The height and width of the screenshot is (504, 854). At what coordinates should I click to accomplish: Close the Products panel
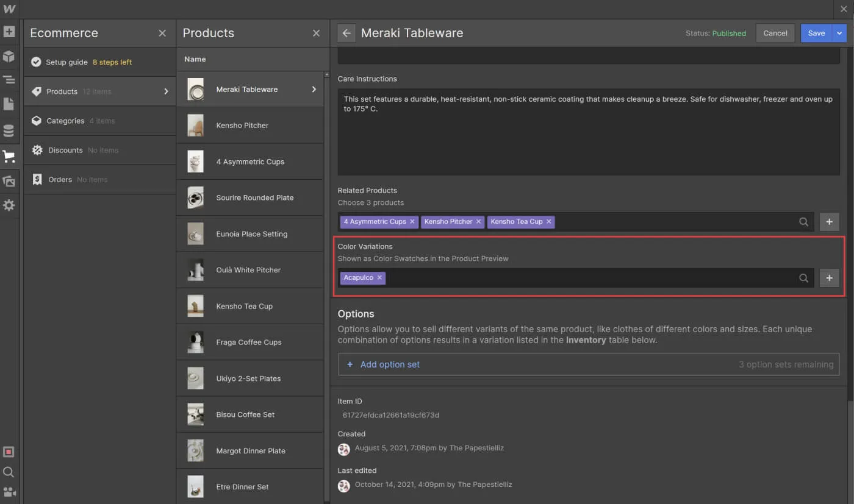pos(316,33)
